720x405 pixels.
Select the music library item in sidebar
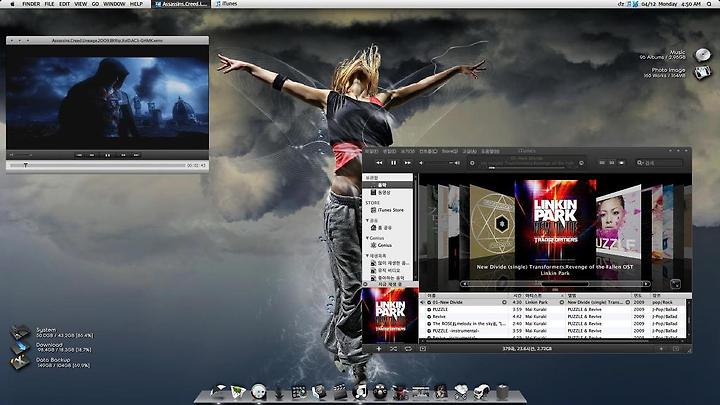[388, 185]
